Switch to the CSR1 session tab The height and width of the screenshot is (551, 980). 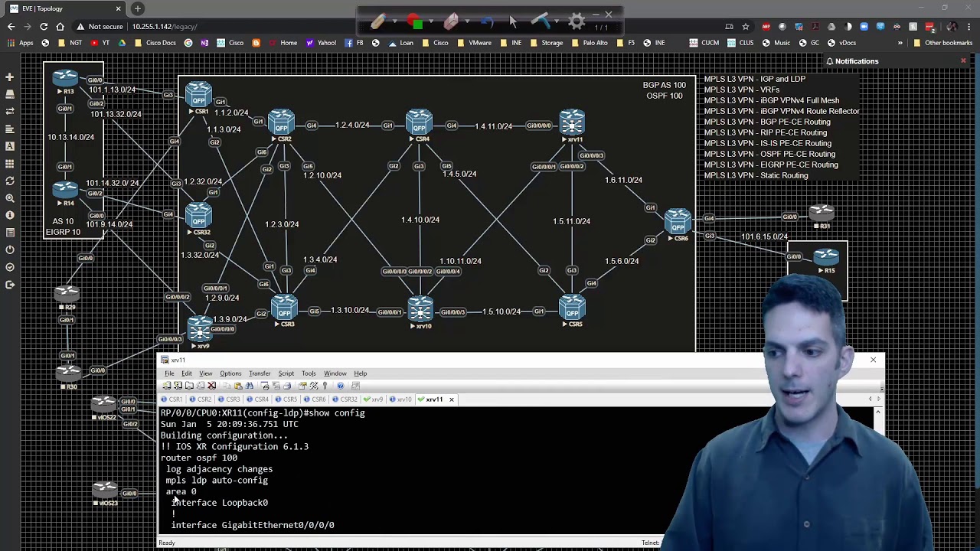tap(171, 399)
